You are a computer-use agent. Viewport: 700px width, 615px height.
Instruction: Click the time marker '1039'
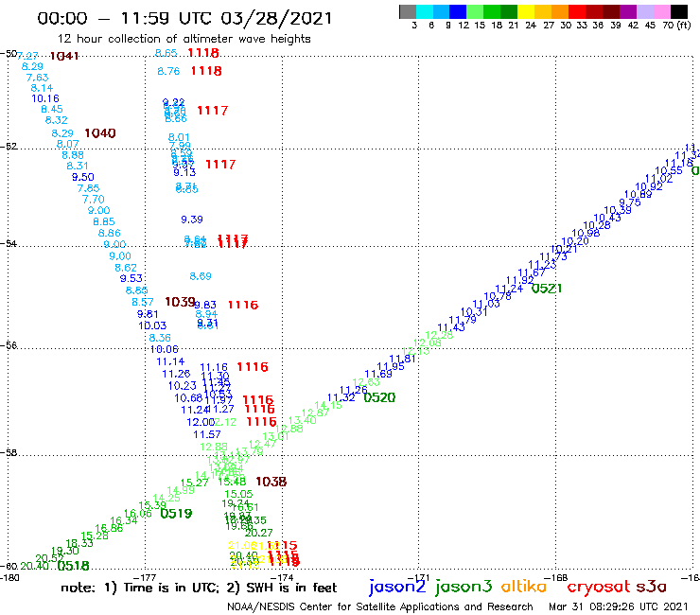click(180, 302)
